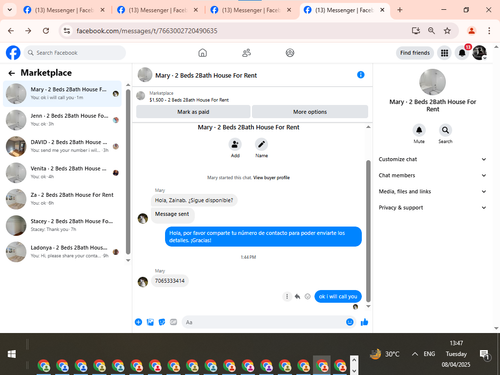Open Venita - 2 Beds 2Bath House conversation
This screenshot has height=375, width=500.
pyautogui.click(x=62, y=173)
